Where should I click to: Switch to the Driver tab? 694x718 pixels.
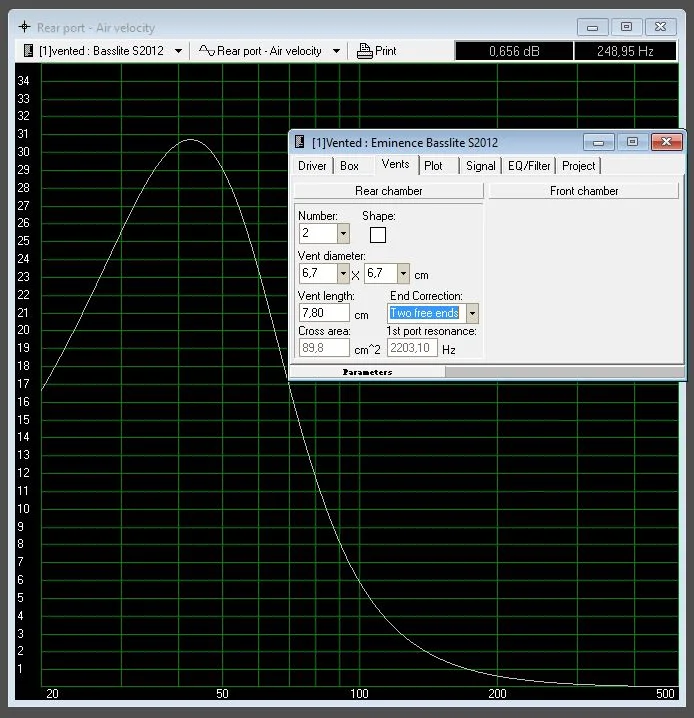(x=312, y=166)
